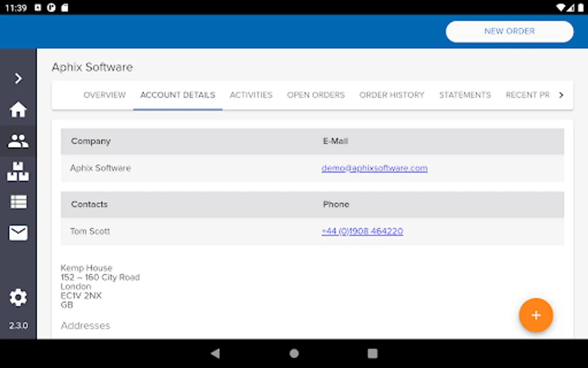This screenshot has width=588, height=368.
Task: Select the Aphix Software company cell
Action: click(100, 168)
